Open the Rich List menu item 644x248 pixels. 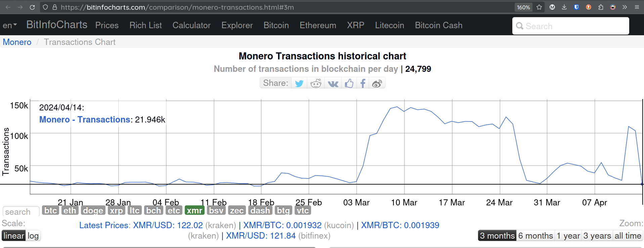click(x=145, y=25)
